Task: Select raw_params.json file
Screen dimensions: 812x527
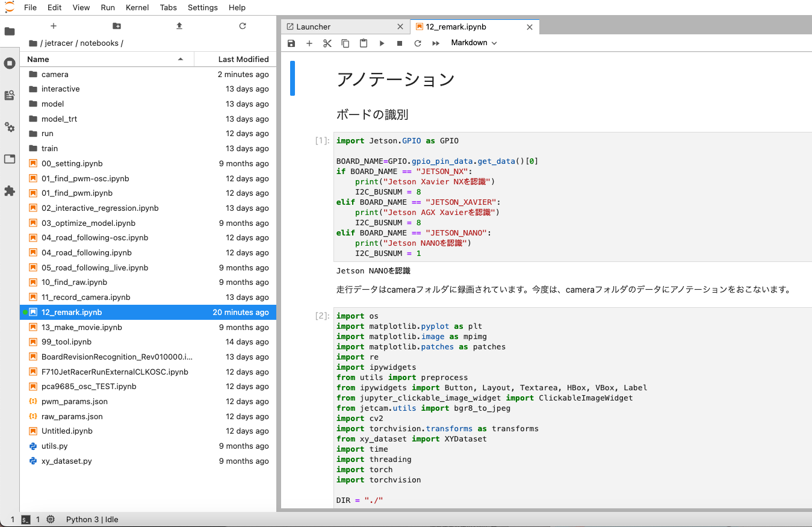Action: [148, 416]
